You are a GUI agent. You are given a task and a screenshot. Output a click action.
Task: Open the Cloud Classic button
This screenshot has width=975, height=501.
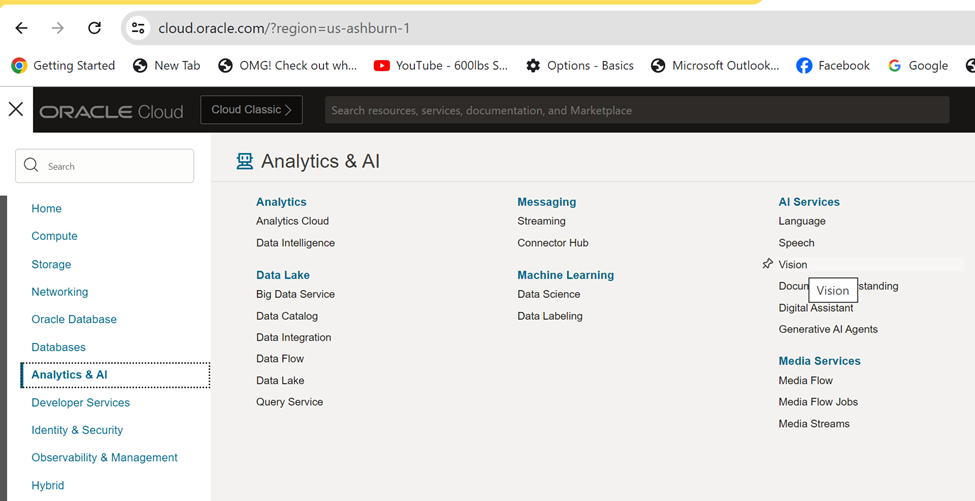pyautogui.click(x=251, y=109)
